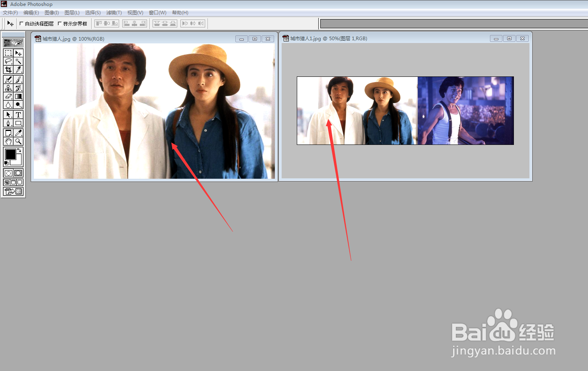
Task: Switch to Standard editing mode
Action: (8, 173)
